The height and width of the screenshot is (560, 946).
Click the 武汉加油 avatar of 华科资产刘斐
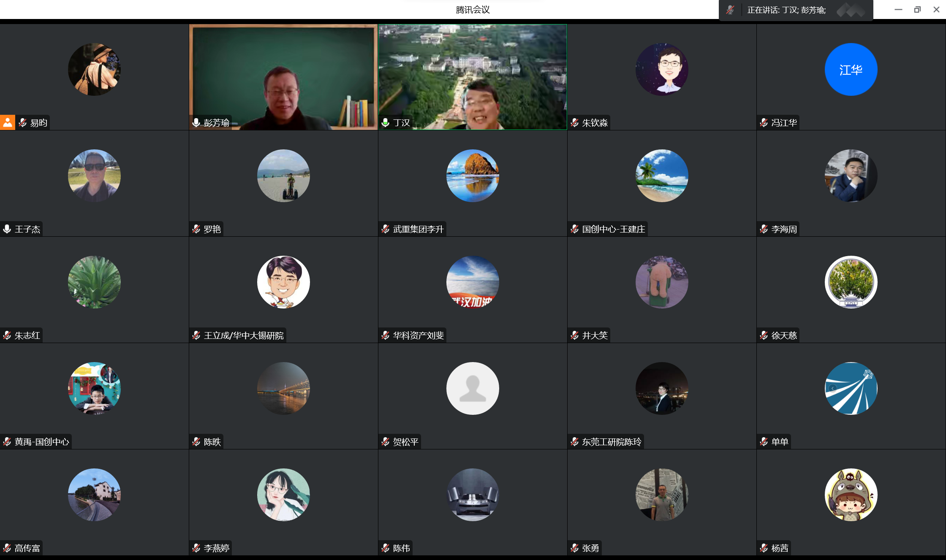(x=473, y=282)
